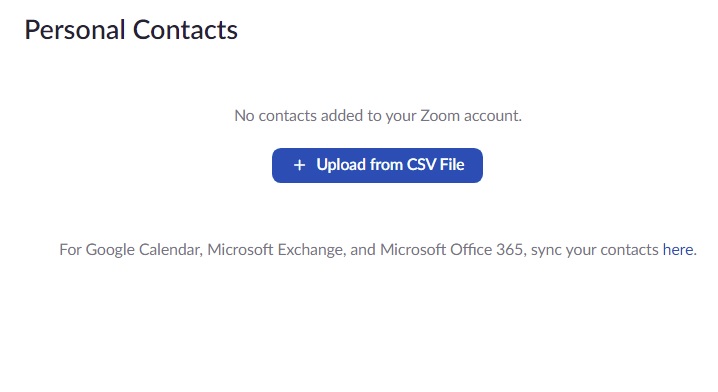Viewport: 718px width, 392px height.
Task: Click the word 'Contacts' in the page title
Action: coord(185,30)
